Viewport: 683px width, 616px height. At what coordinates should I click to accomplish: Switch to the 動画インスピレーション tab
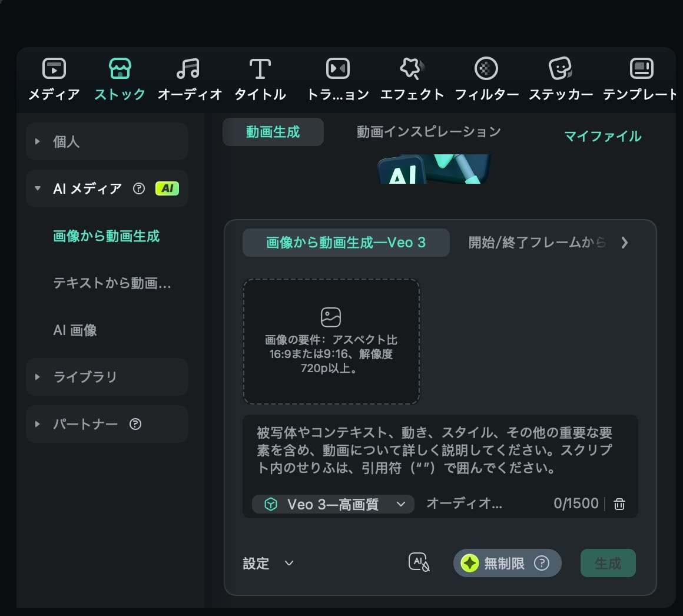pyautogui.click(x=429, y=131)
